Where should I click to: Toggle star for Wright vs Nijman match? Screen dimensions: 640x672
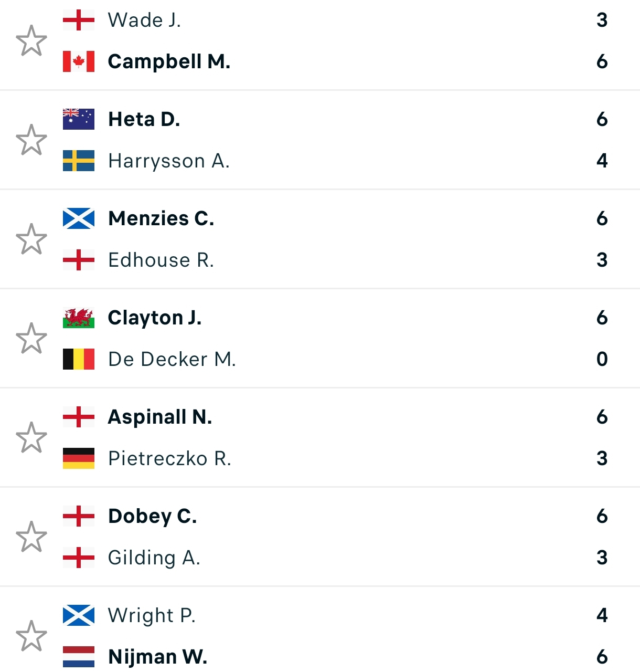(x=31, y=636)
